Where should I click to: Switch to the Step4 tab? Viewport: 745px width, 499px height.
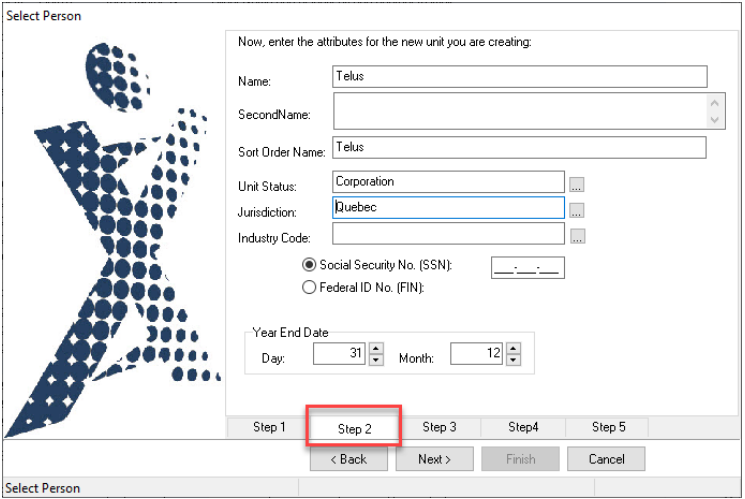523,427
